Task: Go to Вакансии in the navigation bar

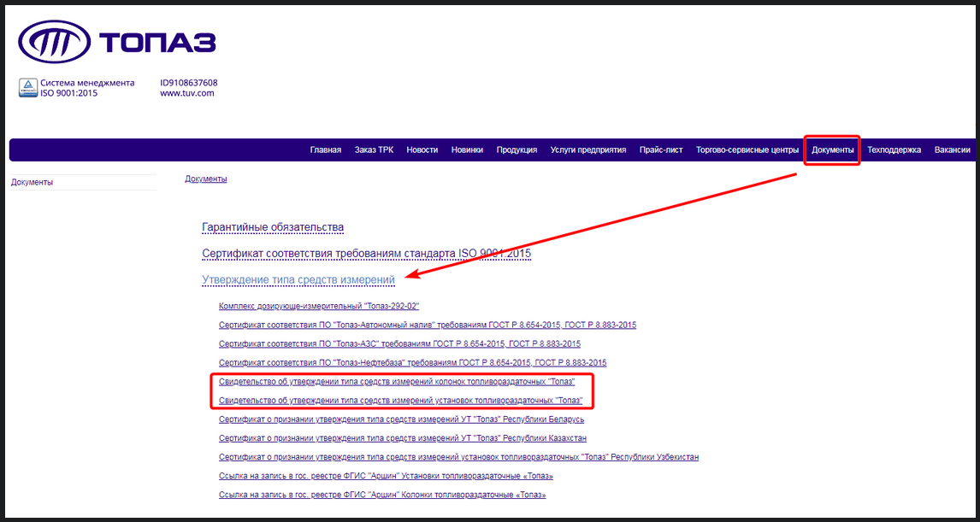Action: point(953,150)
